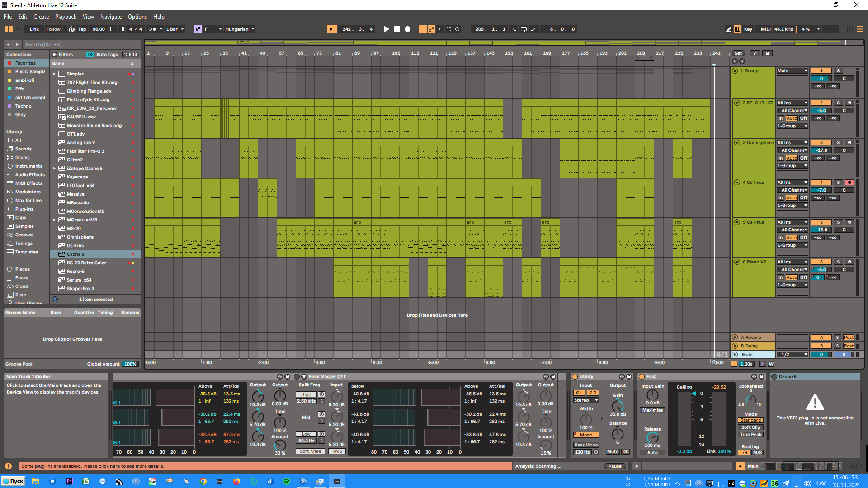Deactivate track 3 Omnisphere with its activator
This screenshot has width=868, height=488.
[821, 143]
